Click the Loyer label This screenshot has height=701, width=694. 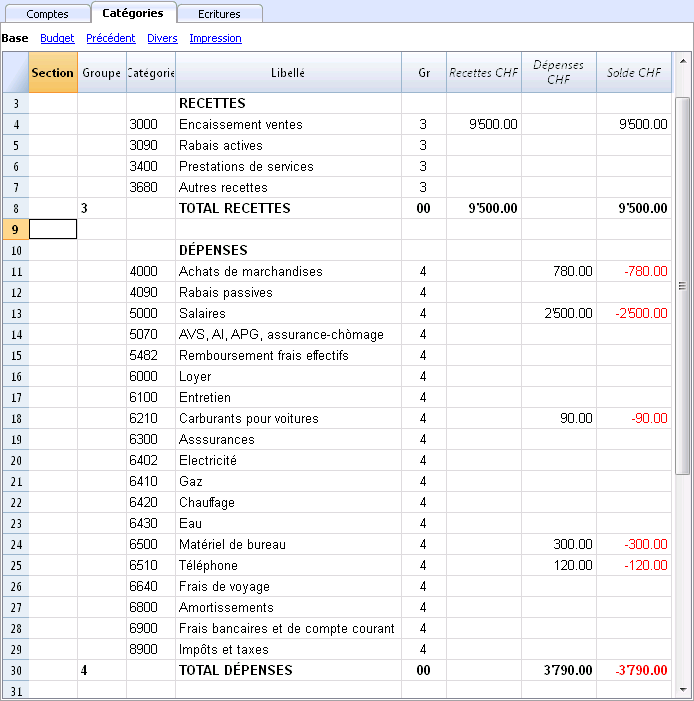click(195, 376)
